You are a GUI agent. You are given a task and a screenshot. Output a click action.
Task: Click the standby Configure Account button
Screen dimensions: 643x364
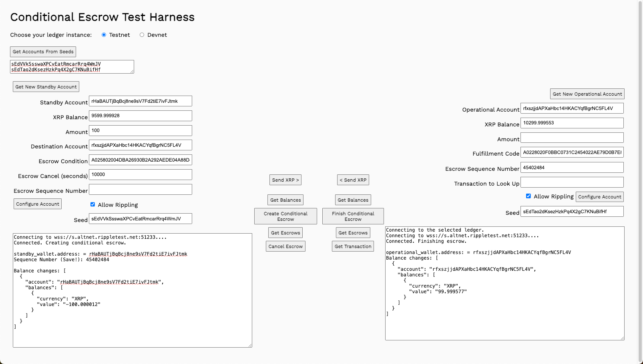click(x=38, y=204)
